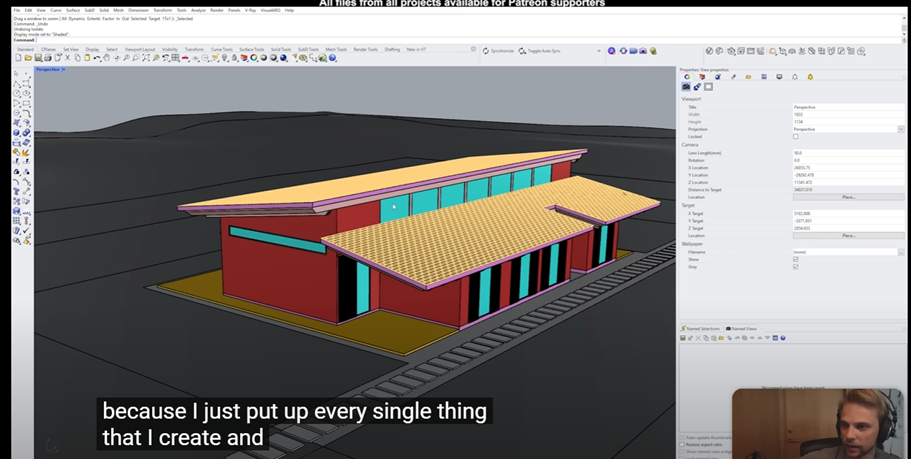Switch to the Render Tools toolbar tab

(x=365, y=49)
